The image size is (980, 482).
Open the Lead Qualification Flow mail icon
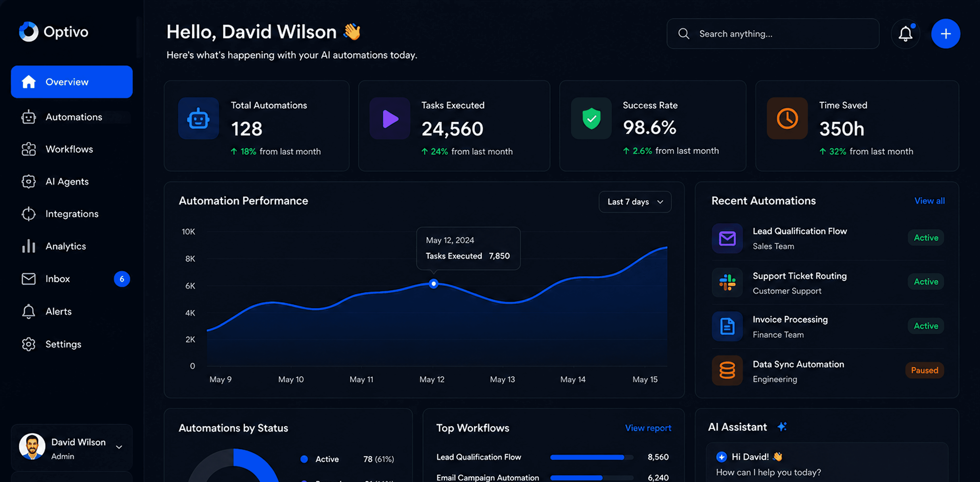[x=727, y=238]
